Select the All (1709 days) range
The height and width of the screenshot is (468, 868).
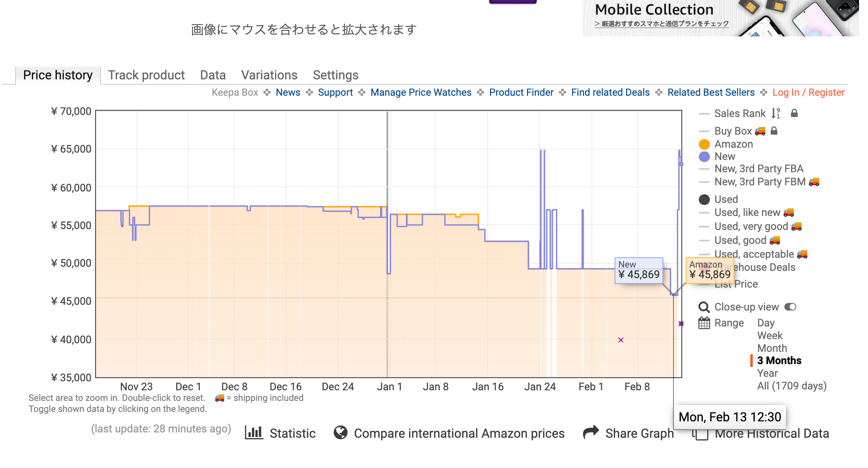(791, 386)
